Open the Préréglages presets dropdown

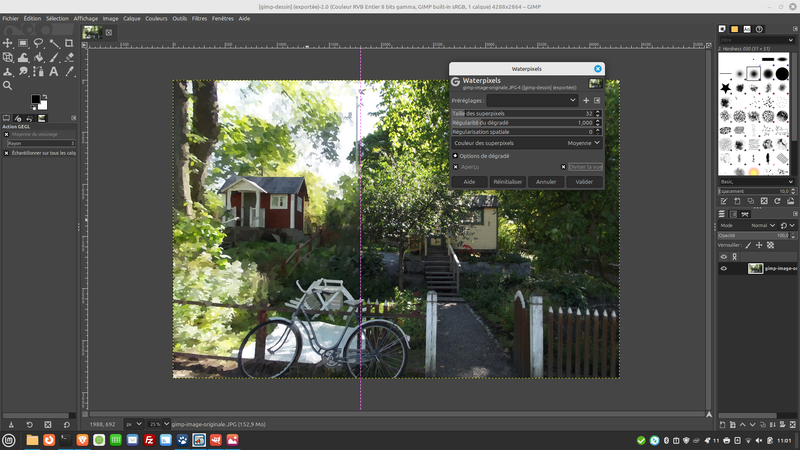click(532, 100)
